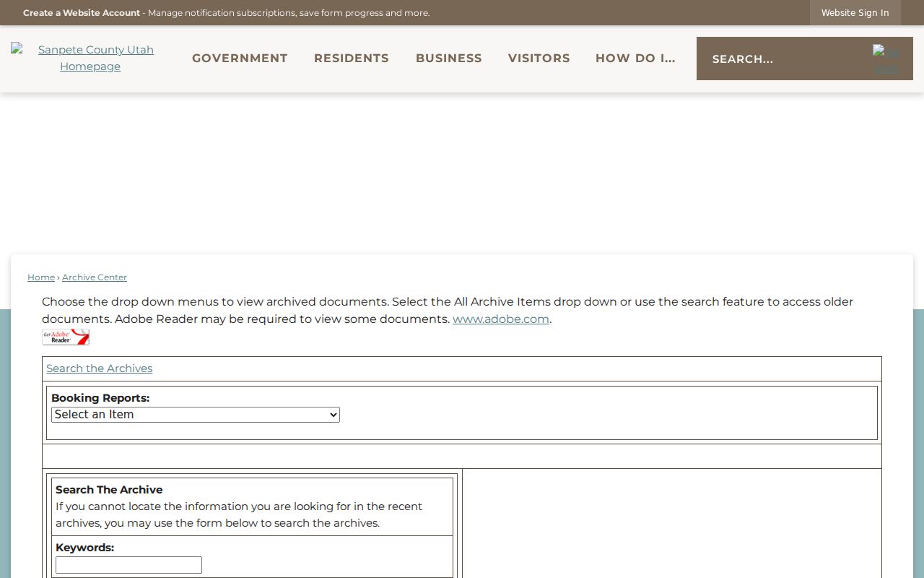Open the Residents menu

point(352,59)
